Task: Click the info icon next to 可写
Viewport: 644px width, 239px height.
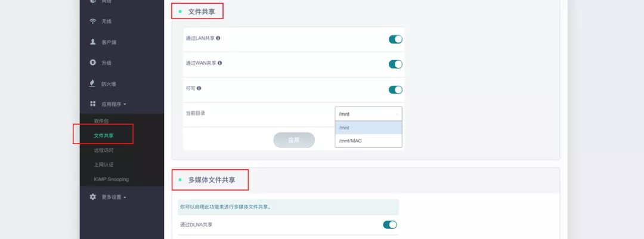Action: [199, 88]
